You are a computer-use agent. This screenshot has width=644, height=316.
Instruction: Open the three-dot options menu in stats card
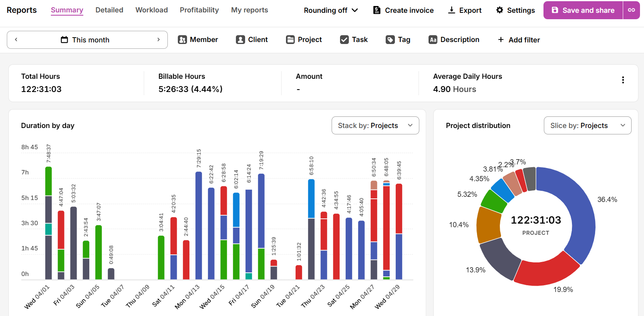coord(623,80)
